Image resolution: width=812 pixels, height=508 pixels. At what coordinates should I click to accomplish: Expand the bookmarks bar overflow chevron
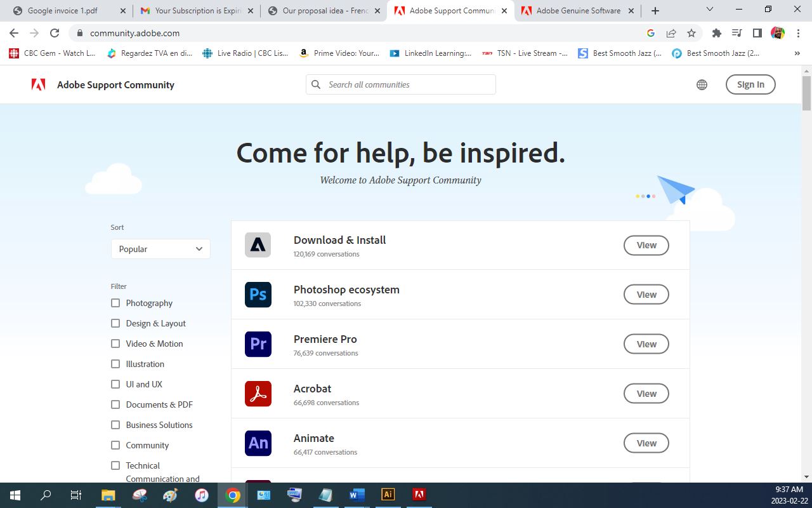pyautogui.click(x=797, y=53)
